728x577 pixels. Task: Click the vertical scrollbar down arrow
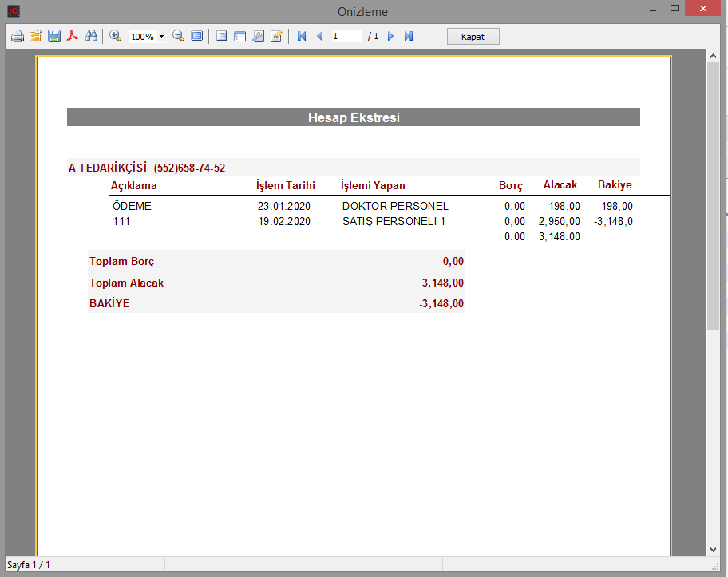pos(714,549)
